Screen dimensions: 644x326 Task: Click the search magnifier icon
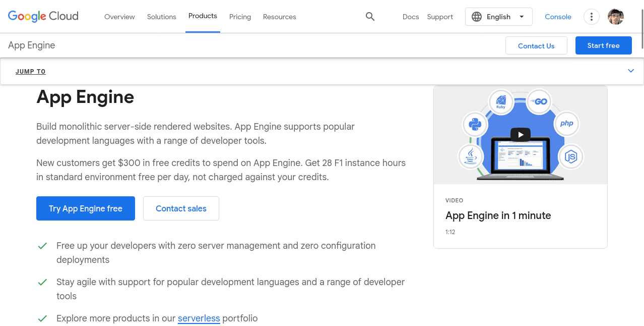pyautogui.click(x=370, y=17)
